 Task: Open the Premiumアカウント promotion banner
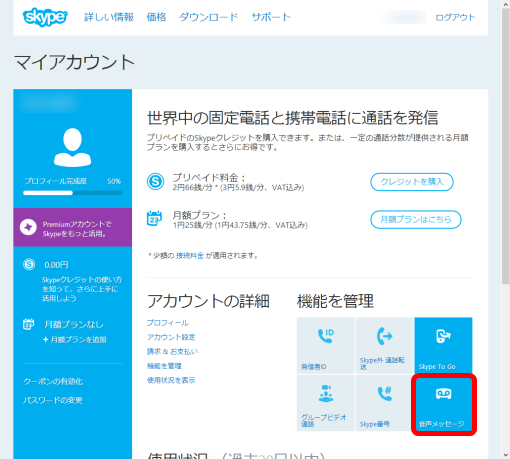tap(72, 227)
